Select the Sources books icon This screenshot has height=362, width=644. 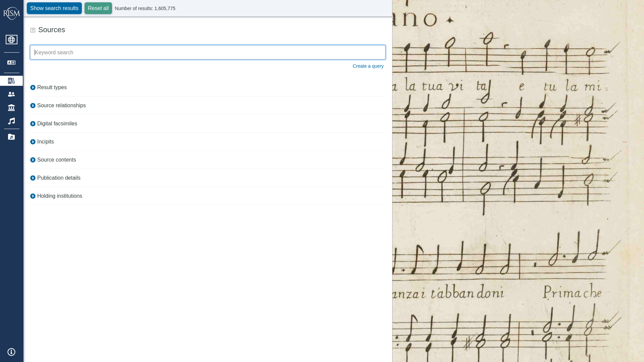[11, 81]
